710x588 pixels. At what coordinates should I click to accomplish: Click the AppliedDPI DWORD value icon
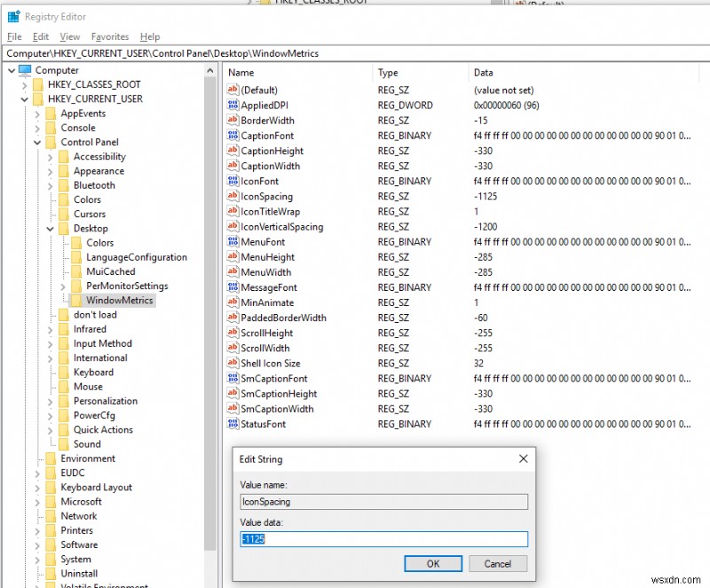click(x=233, y=105)
